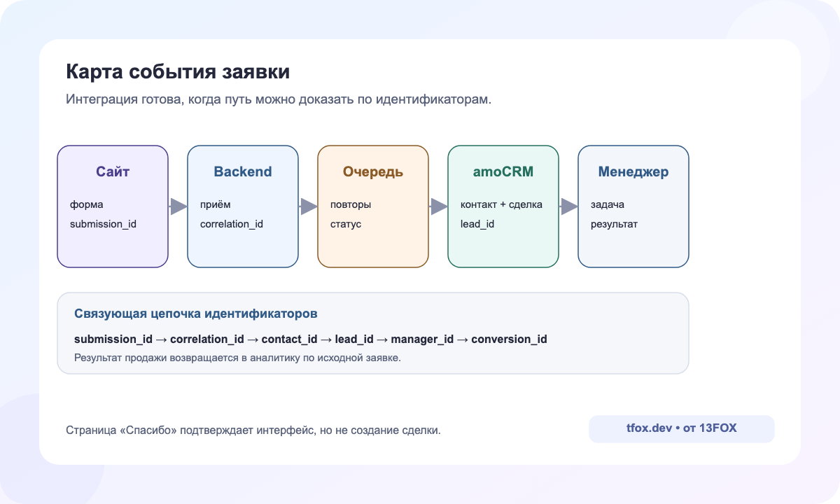Image resolution: width=840 pixels, height=504 pixels.
Task: Click «correlation_id» in the Backend card
Action: [232, 224]
